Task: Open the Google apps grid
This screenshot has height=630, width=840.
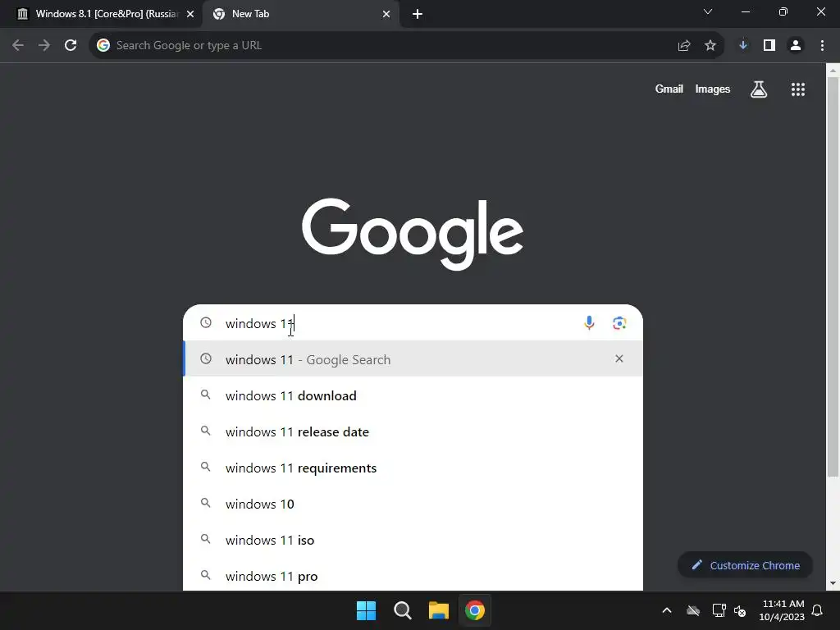Action: [x=798, y=89]
